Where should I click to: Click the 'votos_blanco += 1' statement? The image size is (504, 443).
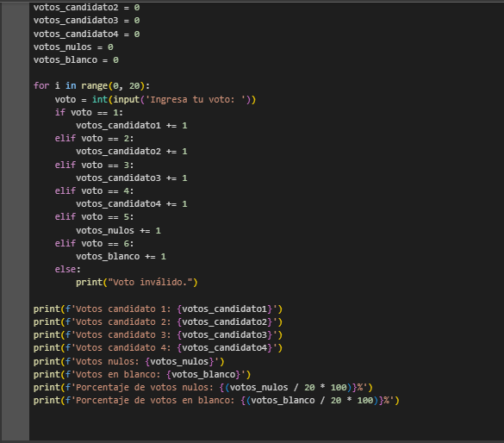pos(121,257)
